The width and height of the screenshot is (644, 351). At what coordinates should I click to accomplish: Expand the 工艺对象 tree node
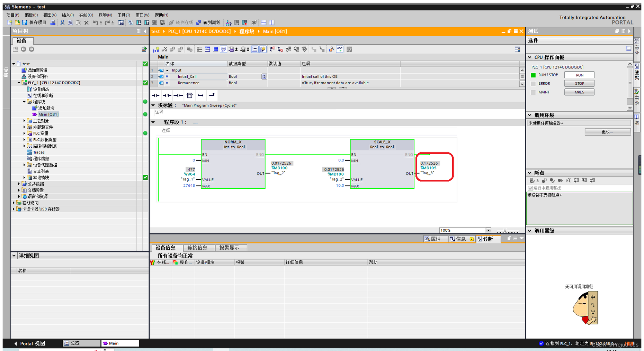[24, 121]
